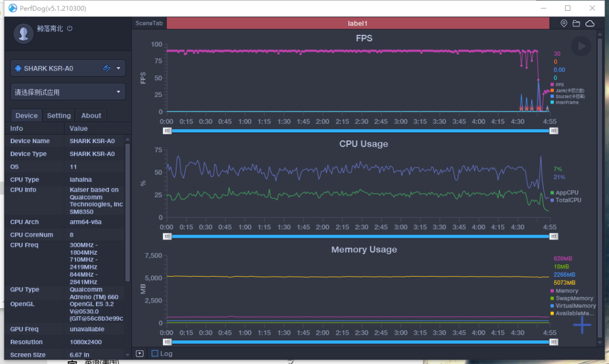Select the Device Name row
The height and width of the screenshot is (364, 609).
click(65, 141)
